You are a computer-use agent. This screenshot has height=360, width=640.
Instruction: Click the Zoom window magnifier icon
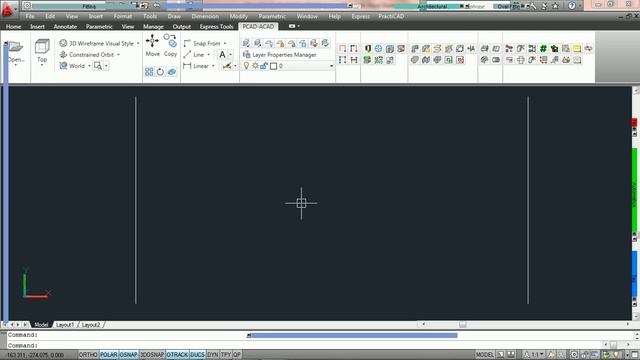(98, 66)
